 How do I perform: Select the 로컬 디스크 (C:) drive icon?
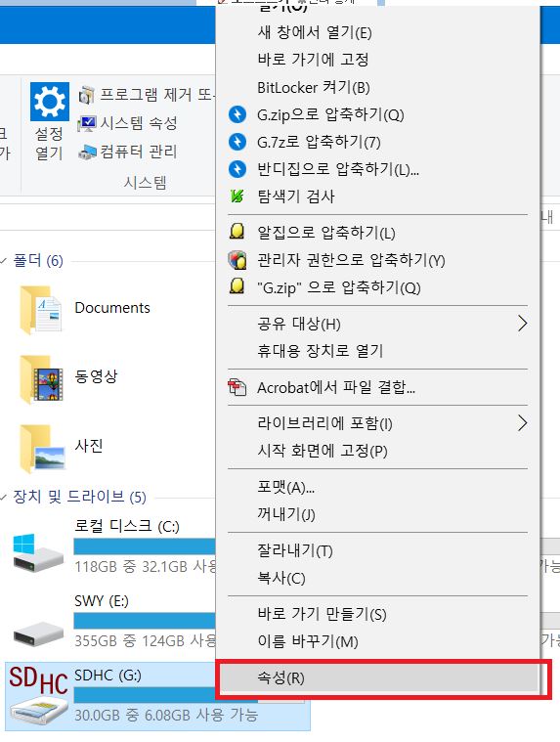coord(38,552)
